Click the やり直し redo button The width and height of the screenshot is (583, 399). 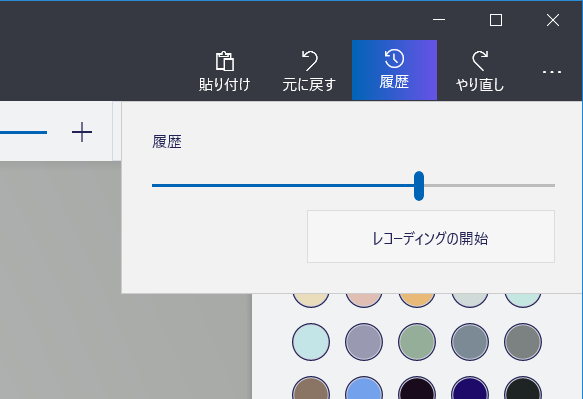point(480,70)
